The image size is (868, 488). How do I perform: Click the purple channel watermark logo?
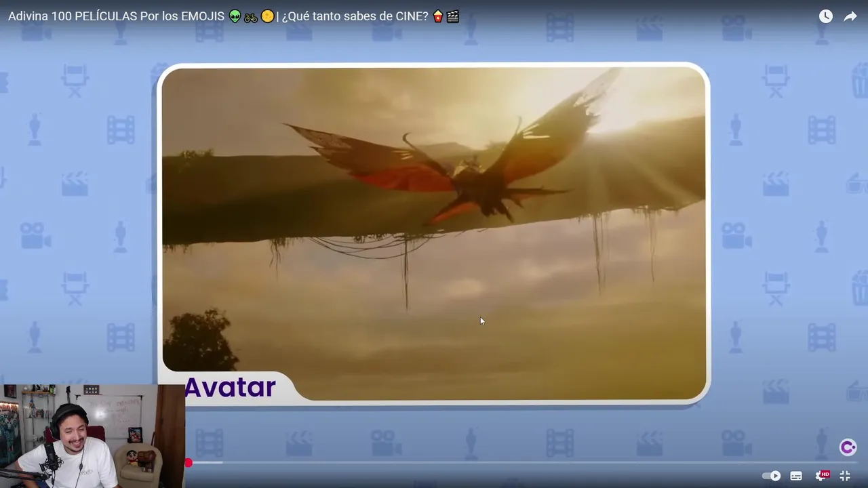tap(848, 447)
